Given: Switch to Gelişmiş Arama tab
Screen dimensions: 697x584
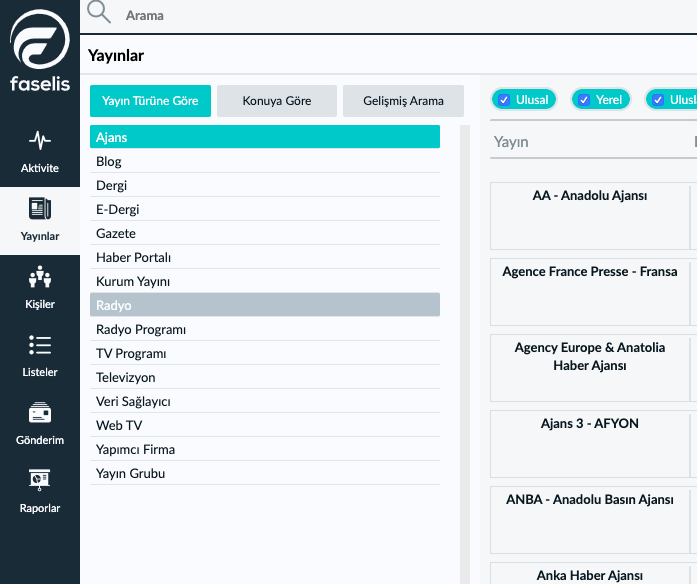Looking at the screenshot, I should [403, 101].
